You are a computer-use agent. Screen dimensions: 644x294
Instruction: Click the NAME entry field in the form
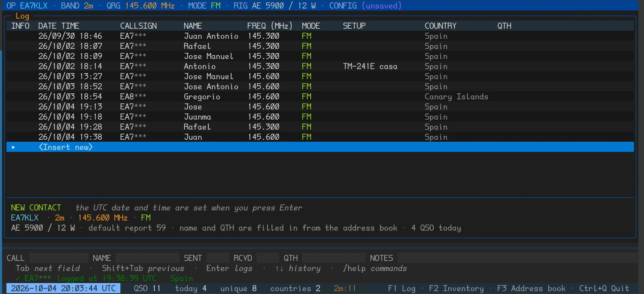point(147,258)
